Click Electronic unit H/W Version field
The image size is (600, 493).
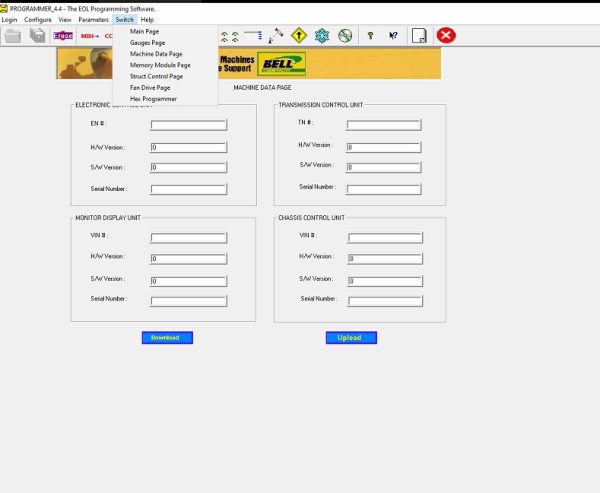(188, 147)
